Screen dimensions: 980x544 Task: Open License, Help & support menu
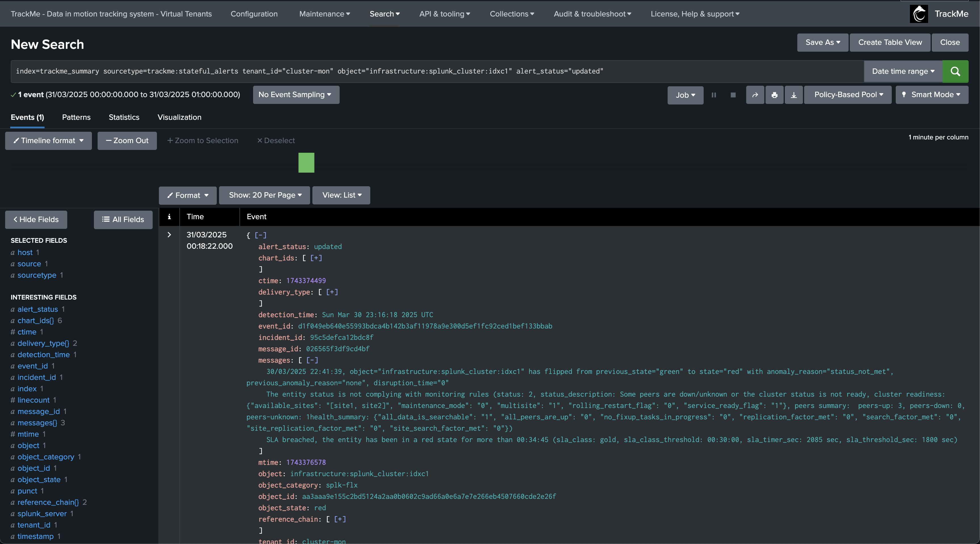point(695,14)
